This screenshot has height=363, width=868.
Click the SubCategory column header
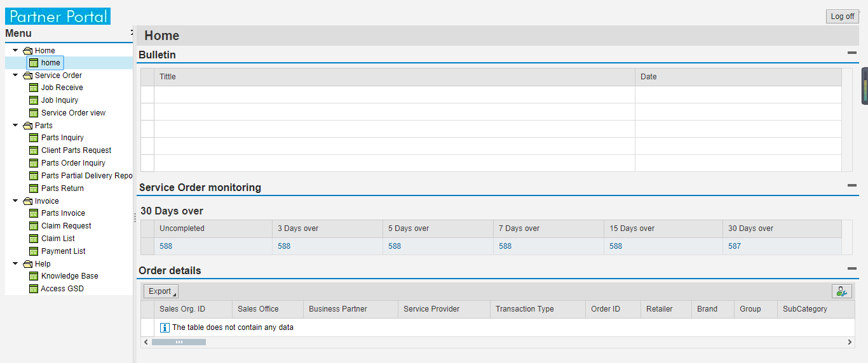coord(815,309)
